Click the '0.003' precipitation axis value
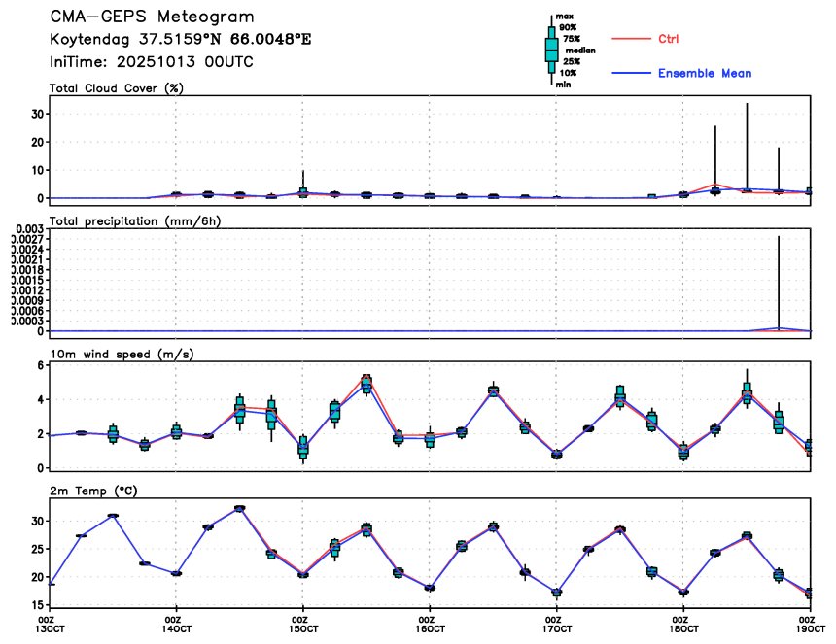 click(x=30, y=229)
